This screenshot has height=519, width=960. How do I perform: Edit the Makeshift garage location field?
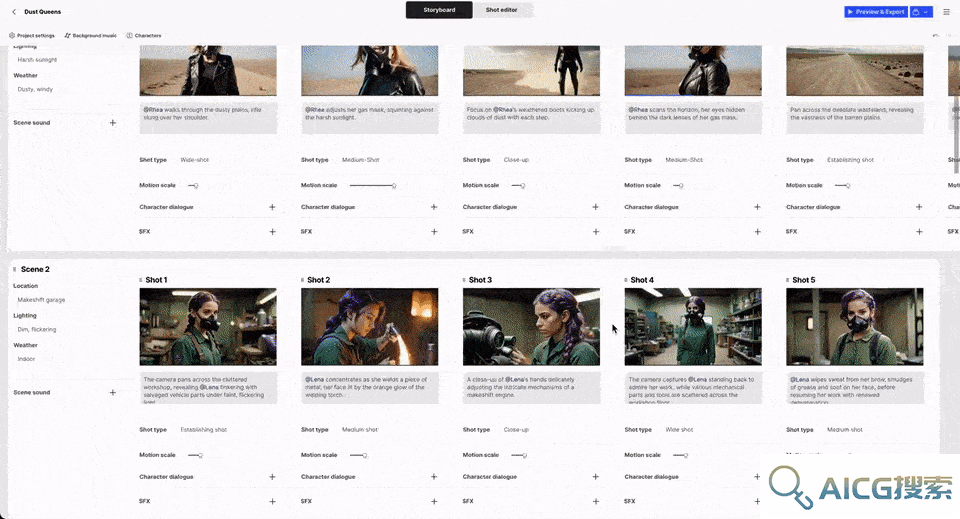click(41, 300)
